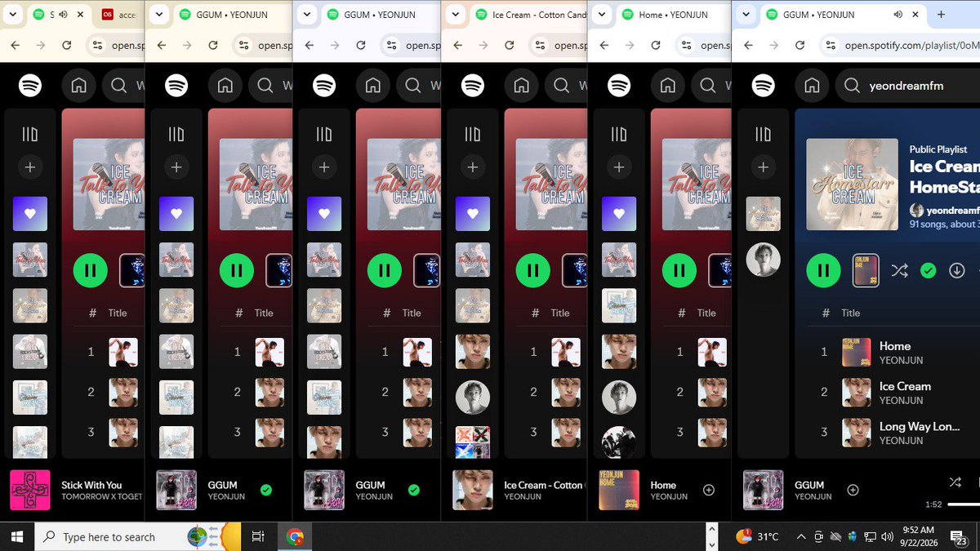
Task: Reload page in rightmost window
Action: point(801,46)
